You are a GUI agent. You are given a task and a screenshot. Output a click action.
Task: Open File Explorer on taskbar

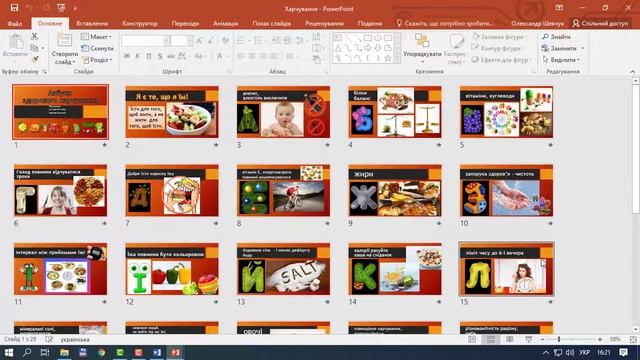coord(64,352)
